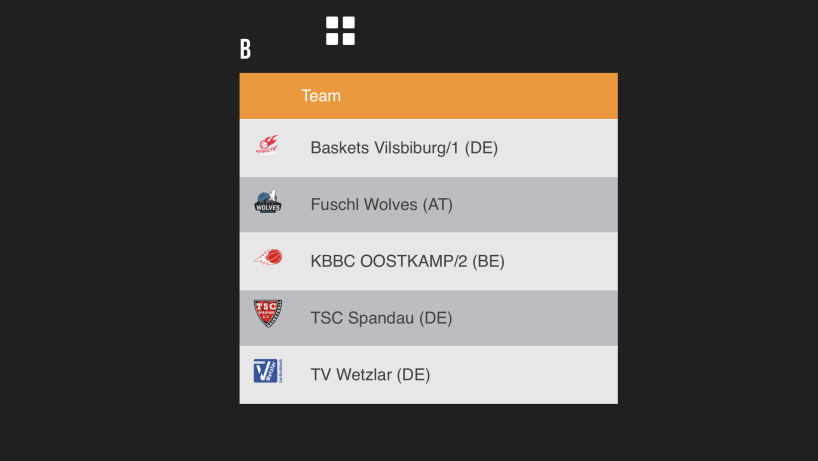Click empty area of TV Wetzlar row
The image size is (818, 461).
(527, 374)
